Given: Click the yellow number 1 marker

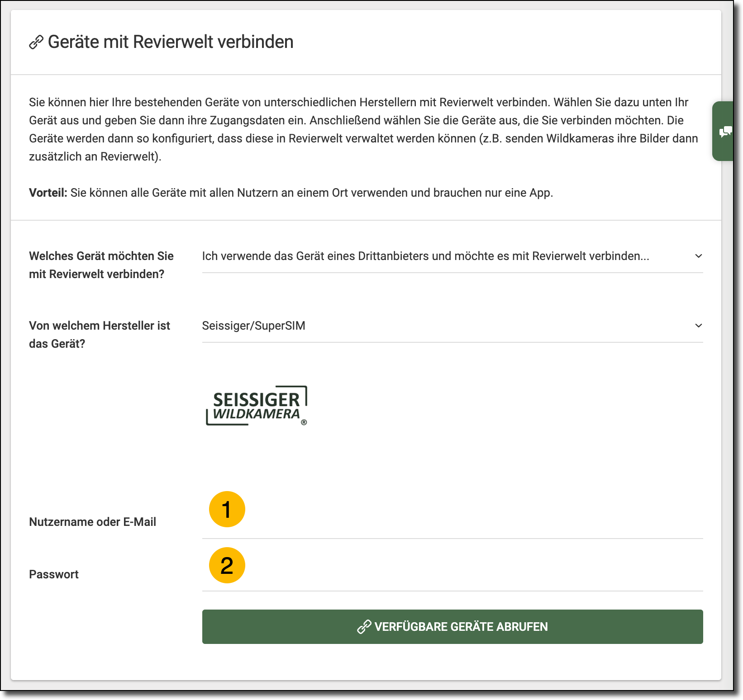Looking at the screenshot, I should [x=227, y=509].
